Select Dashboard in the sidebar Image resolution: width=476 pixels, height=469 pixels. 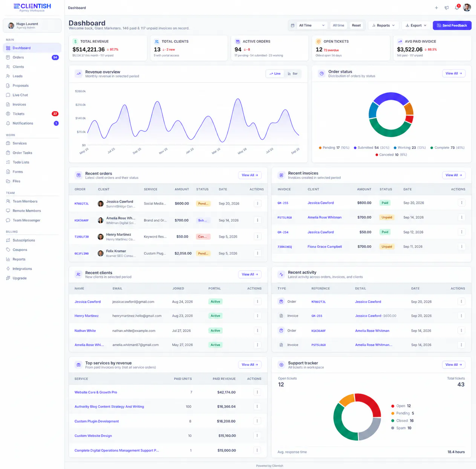coord(32,48)
